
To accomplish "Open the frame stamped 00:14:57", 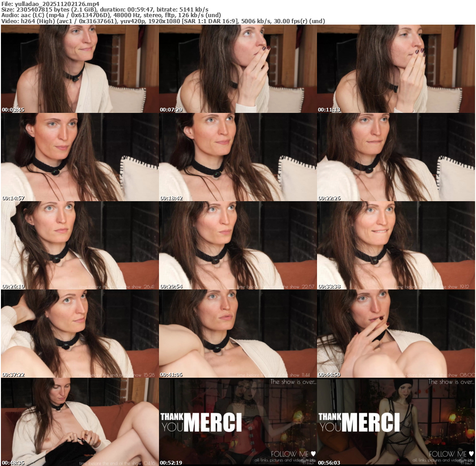I will [79, 157].
